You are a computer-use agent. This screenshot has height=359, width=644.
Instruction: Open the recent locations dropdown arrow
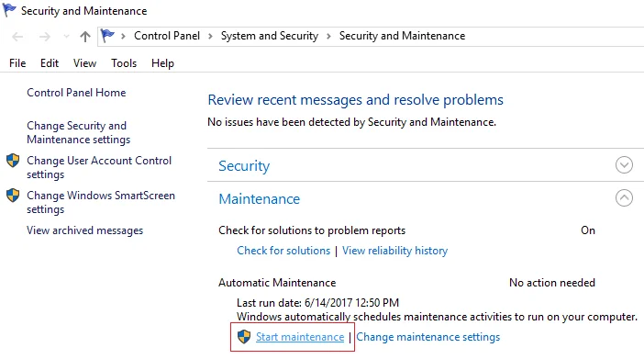point(66,37)
